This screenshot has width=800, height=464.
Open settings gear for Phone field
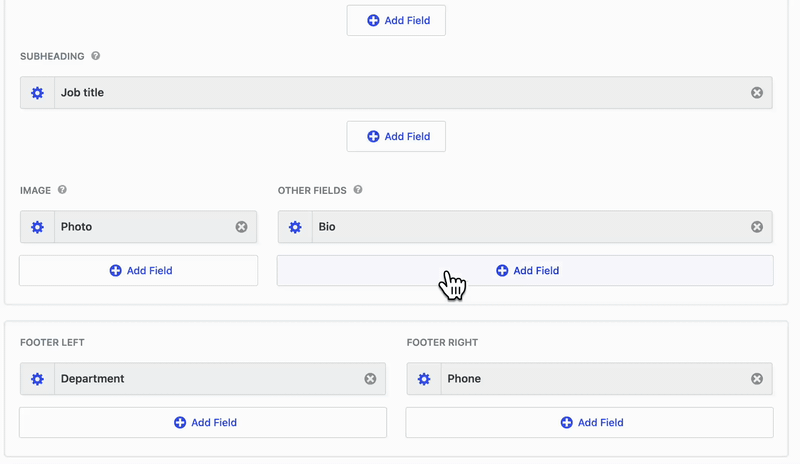424,379
